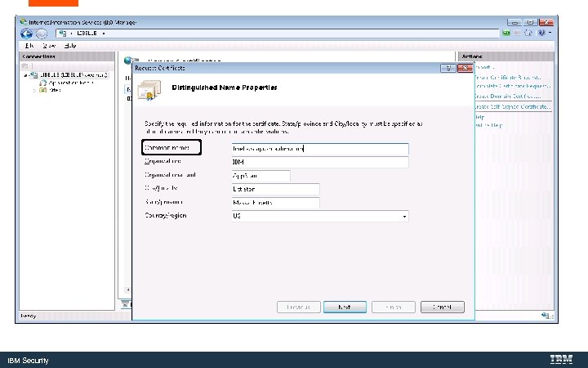Click the Server Certificates globe icon

[x=129, y=60]
